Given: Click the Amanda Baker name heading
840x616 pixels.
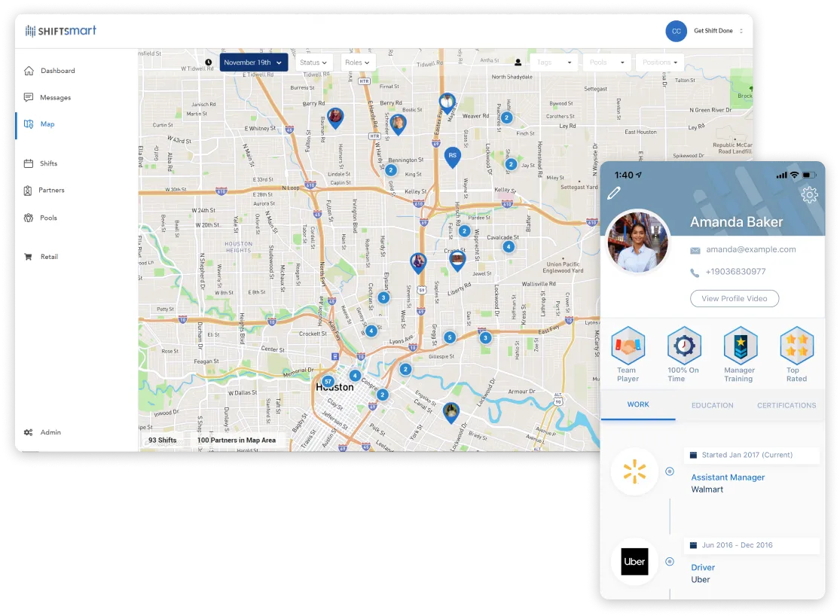Looking at the screenshot, I should pyautogui.click(x=736, y=222).
